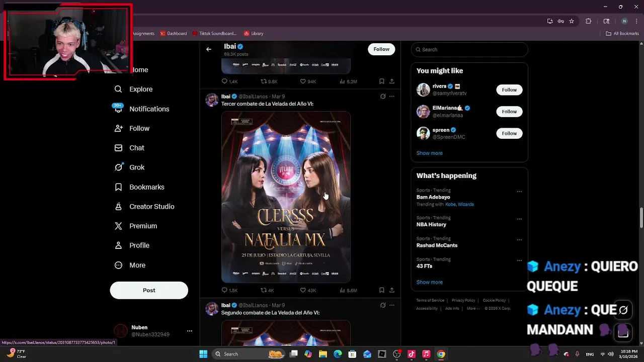Image resolution: width=644 pixels, height=362 pixels.
Task: Open File Explorer from the taskbar
Action: tap(323, 354)
